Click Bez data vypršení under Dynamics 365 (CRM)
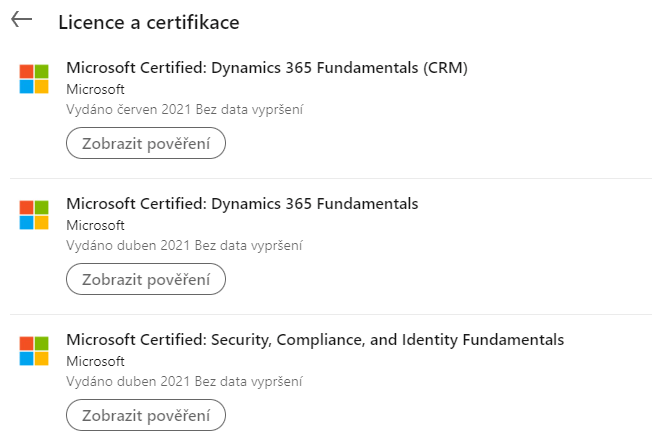 [248, 109]
